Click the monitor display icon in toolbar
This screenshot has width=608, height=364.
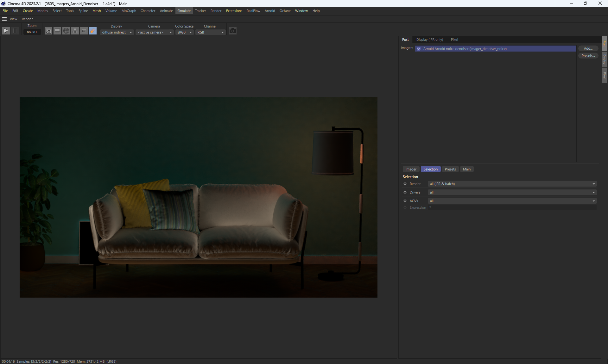click(x=57, y=31)
